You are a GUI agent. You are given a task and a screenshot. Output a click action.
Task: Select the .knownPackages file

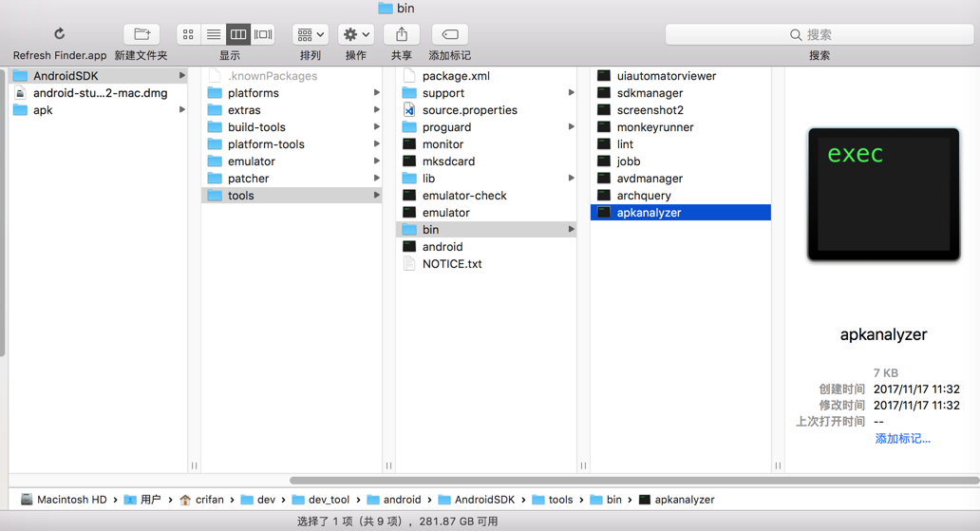point(292,76)
